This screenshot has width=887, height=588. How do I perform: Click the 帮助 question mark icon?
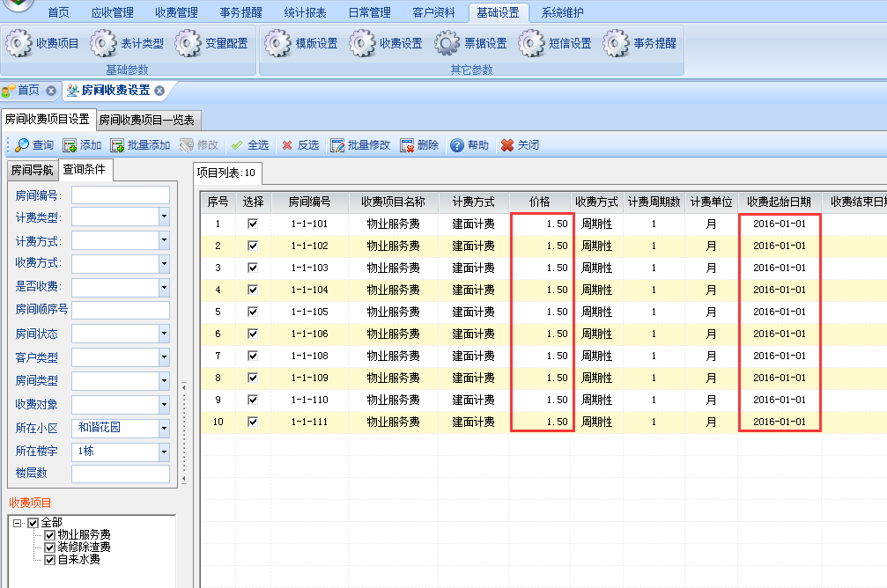pos(457,145)
